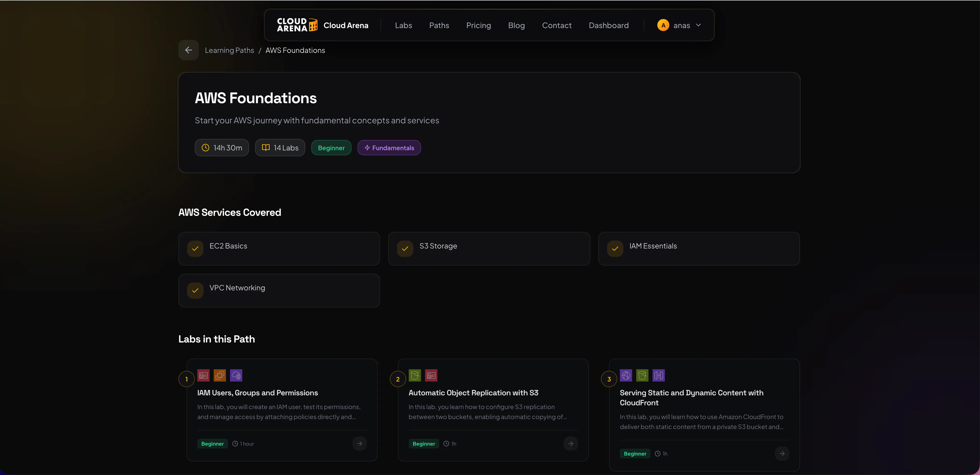Click the purple globe icon on the CloudFront lab card
The width and height of the screenshot is (980, 475).
(626, 375)
